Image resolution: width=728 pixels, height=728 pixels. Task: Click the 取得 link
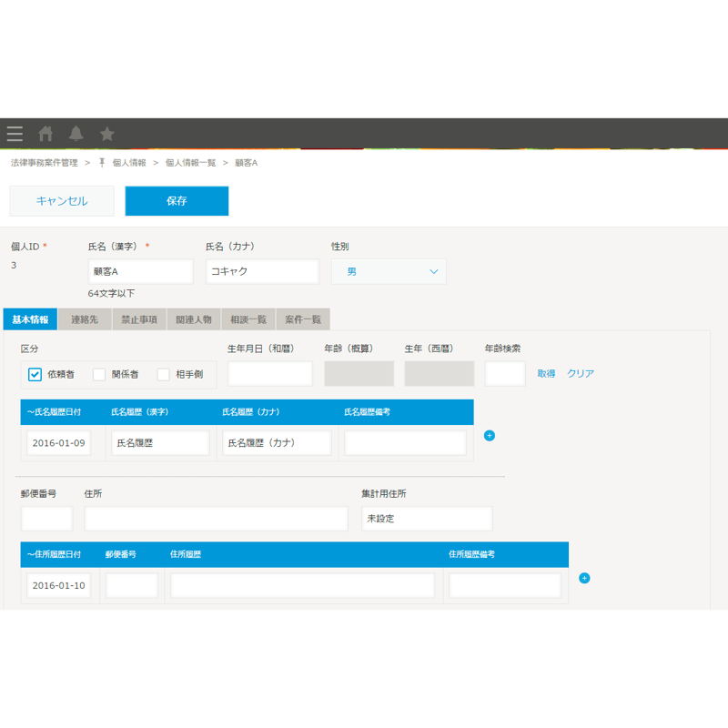(546, 374)
